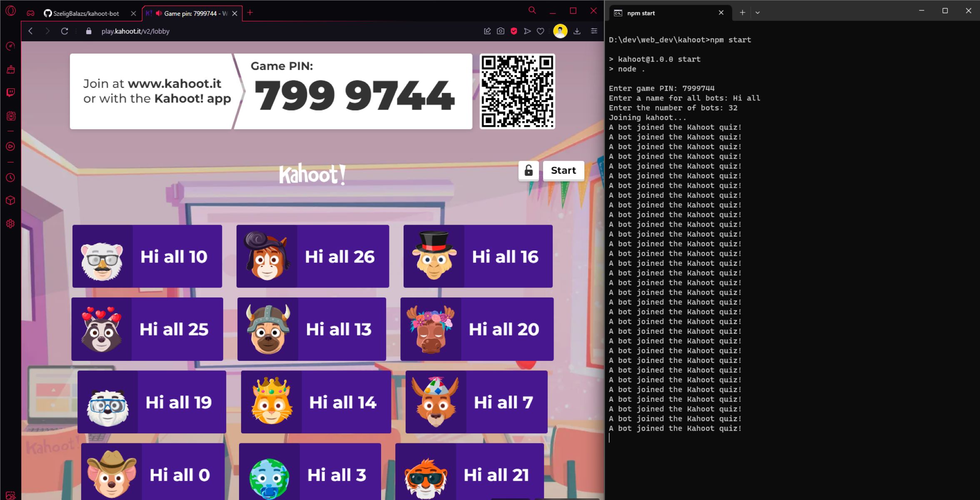The image size is (980, 500).
Task: Click the play.kahoot.it address field
Action: [x=135, y=31]
